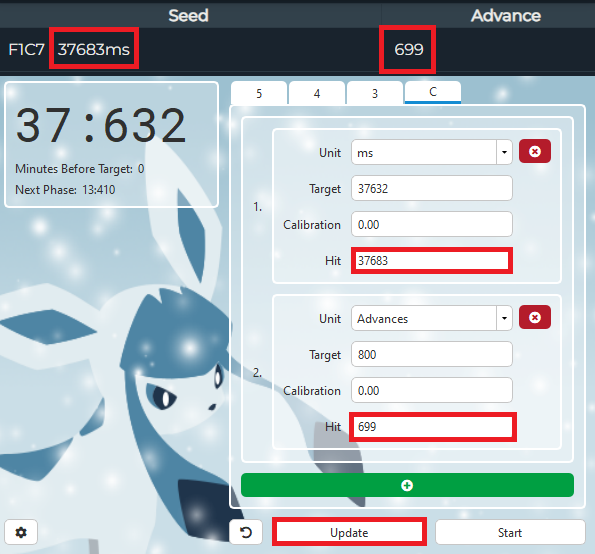595x554 pixels.
Task: Click the Next Phase 13:410 text
Action: click(x=65, y=189)
